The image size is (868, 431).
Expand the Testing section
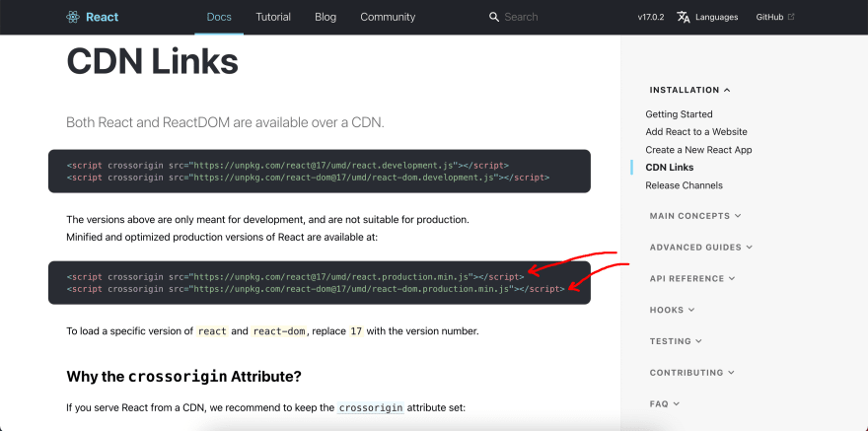(676, 341)
